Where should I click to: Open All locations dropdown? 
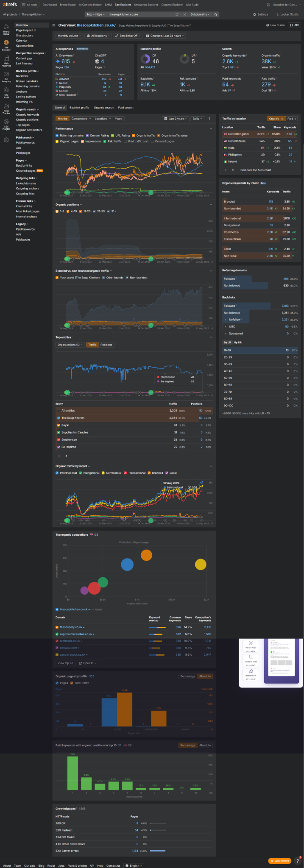coord(99,36)
